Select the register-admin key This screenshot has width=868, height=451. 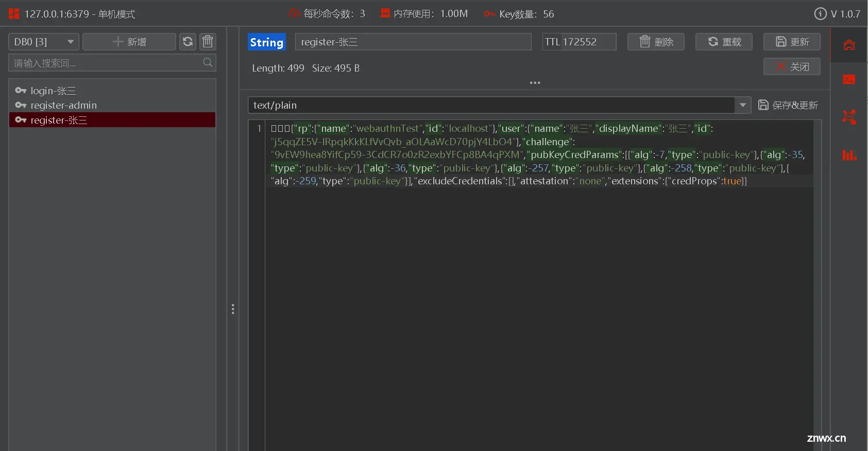[x=112, y=105]
